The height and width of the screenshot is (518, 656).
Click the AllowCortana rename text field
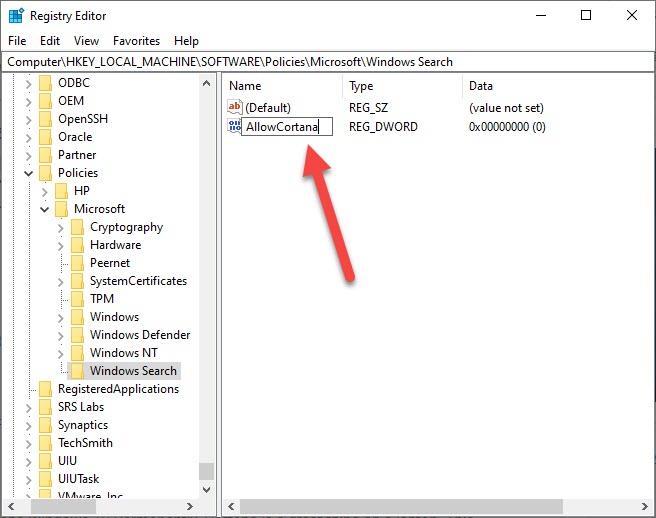[287, 127]
